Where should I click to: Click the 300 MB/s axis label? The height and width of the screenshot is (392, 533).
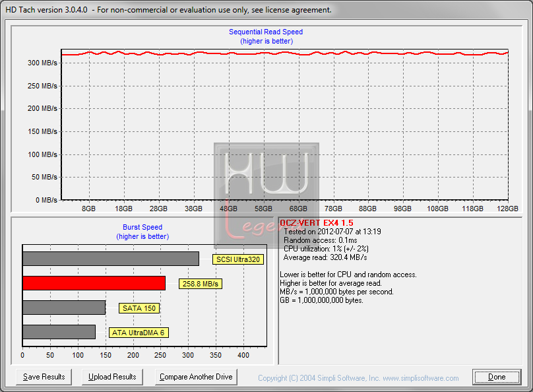tap(42, 63)
